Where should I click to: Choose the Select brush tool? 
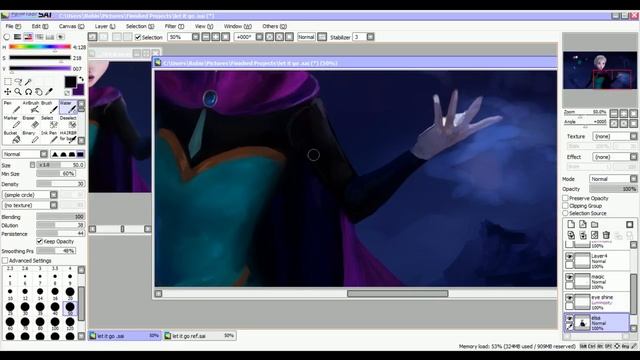tap(49, 122)
